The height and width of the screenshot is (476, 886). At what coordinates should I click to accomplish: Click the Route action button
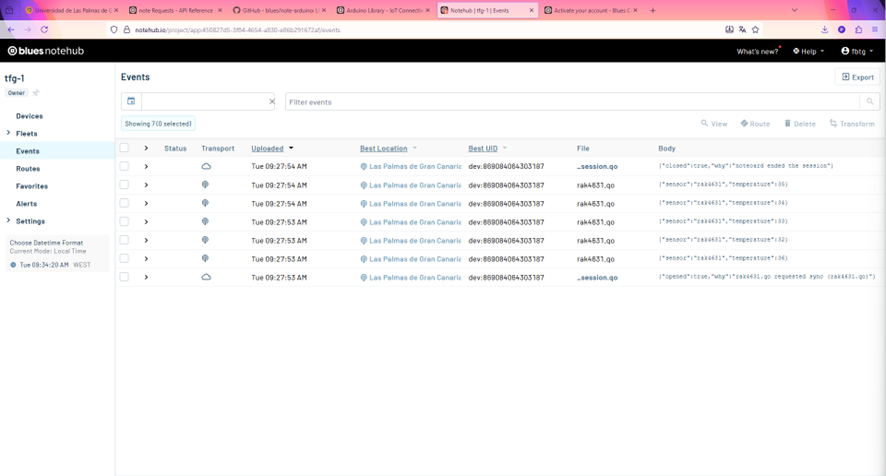755,123
